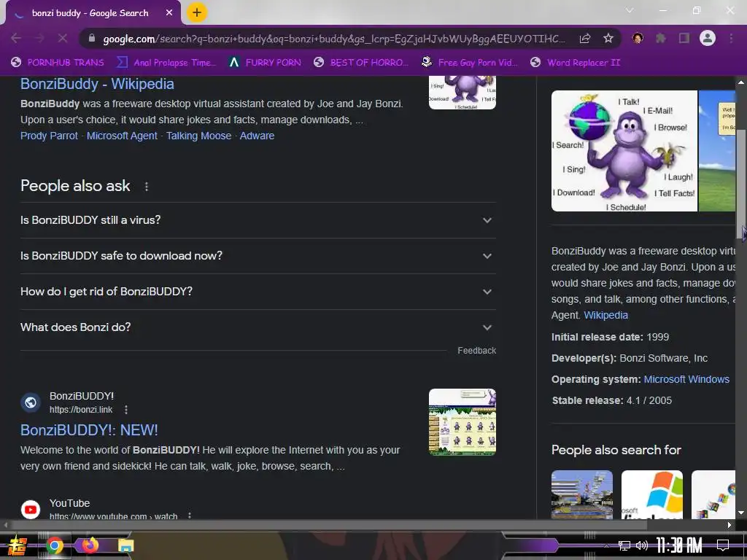The image size is (747, 560).
Task: Open options for YouTube result
Action: (x=190, y=516)
